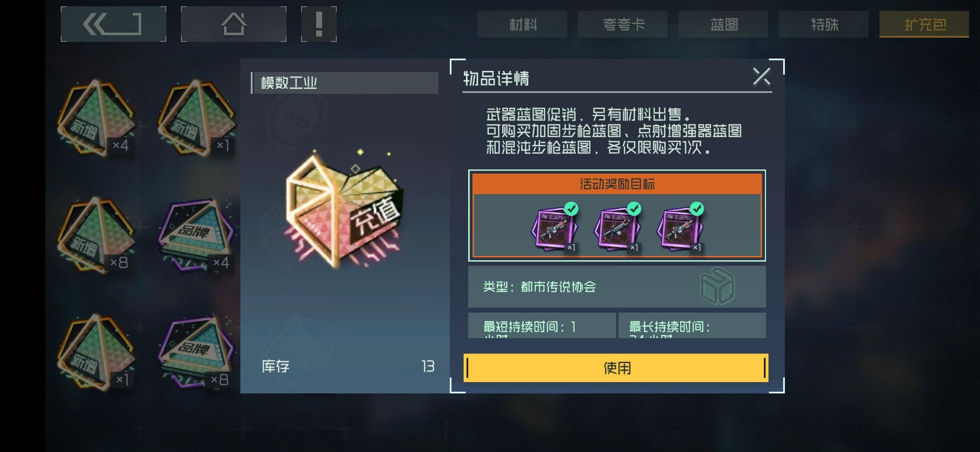Viewport: 980px width, 452px height.
Task: Select the 新增 pack with ×8 count
Action: click(96, 235)
